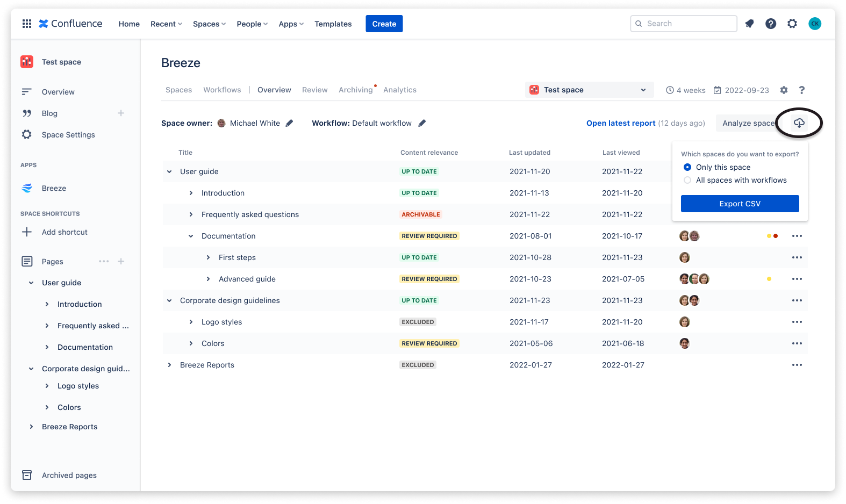Open Breeze settings gear beside the date

click(x=784, y=90)
